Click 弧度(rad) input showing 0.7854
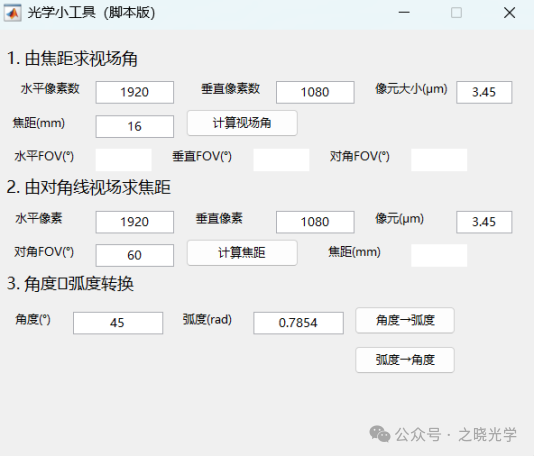The image size is (534, 456). [298, 323]
